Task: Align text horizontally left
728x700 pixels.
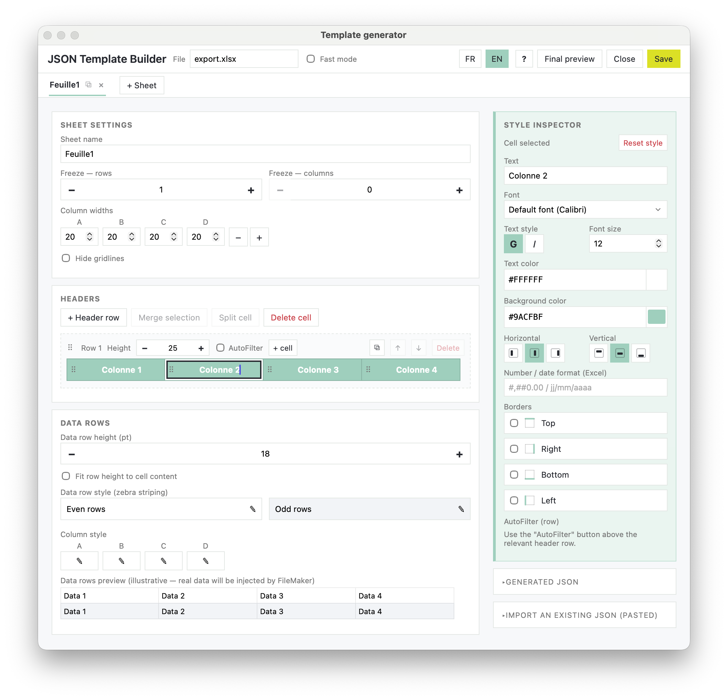Action: coord(513,353)
